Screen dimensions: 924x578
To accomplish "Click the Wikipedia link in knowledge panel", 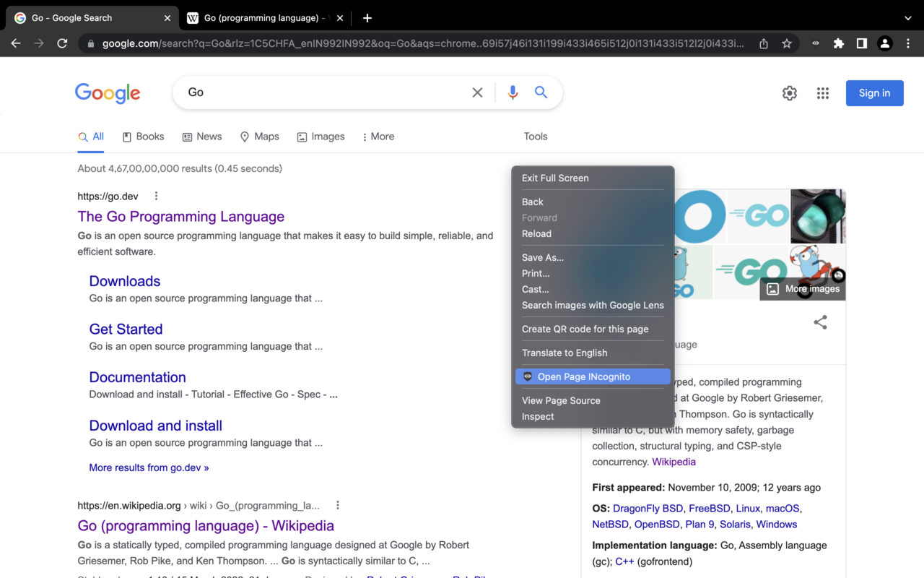I will coord(674,462).
